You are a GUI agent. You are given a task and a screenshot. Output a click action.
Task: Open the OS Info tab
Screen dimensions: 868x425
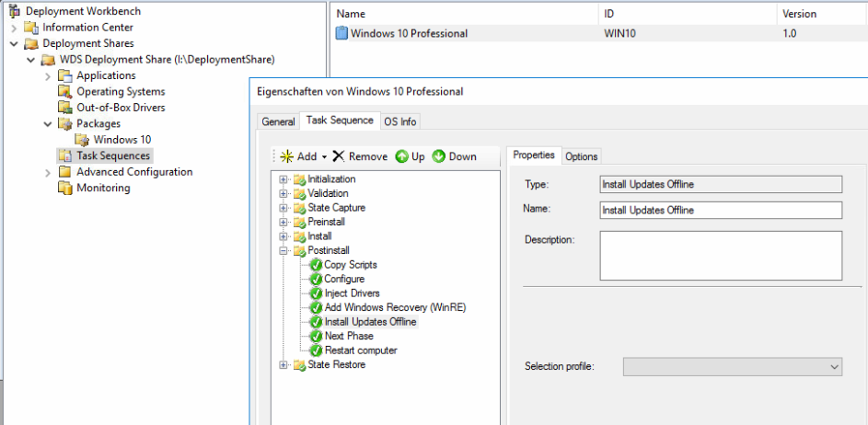point(400,121)
